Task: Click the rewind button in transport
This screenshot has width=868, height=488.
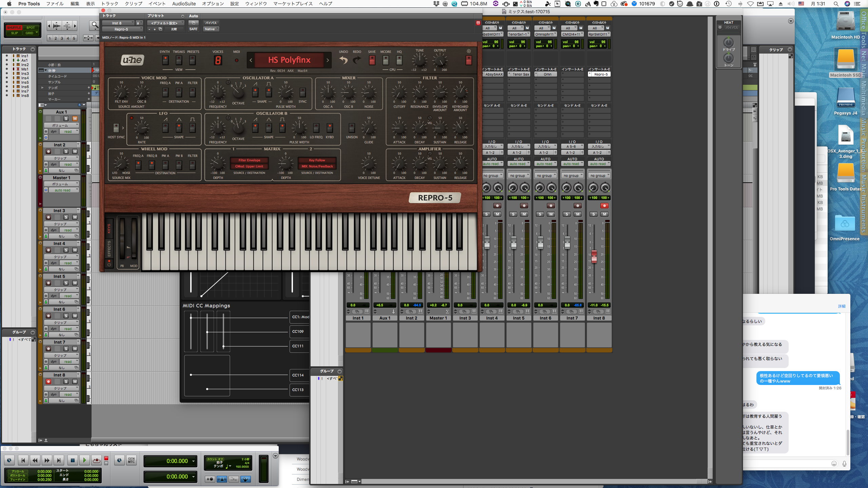Action: [35, 460]
